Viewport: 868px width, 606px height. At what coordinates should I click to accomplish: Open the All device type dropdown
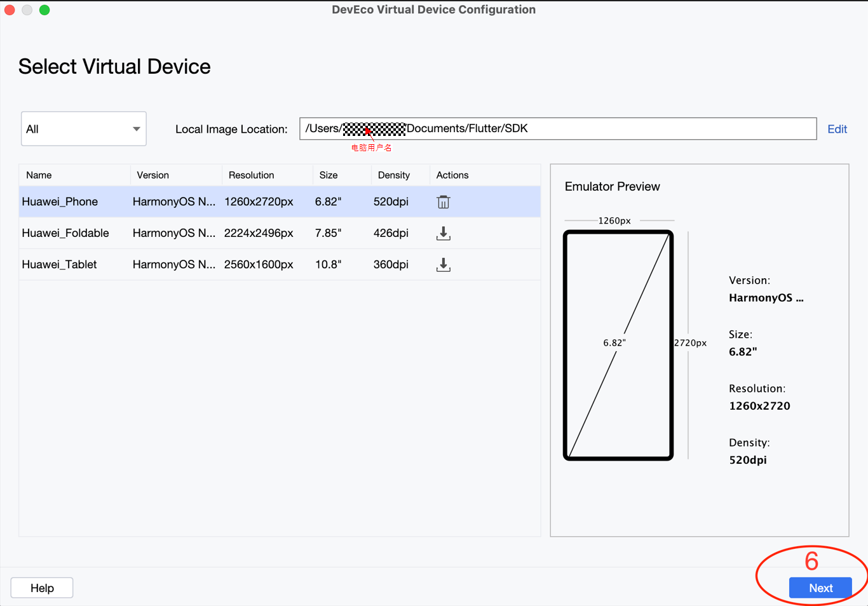coord(83,129)
